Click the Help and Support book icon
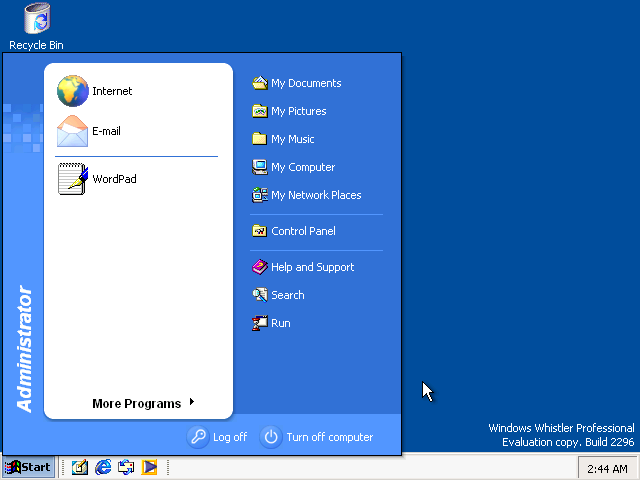640x480 pixels. click(260, 267)
